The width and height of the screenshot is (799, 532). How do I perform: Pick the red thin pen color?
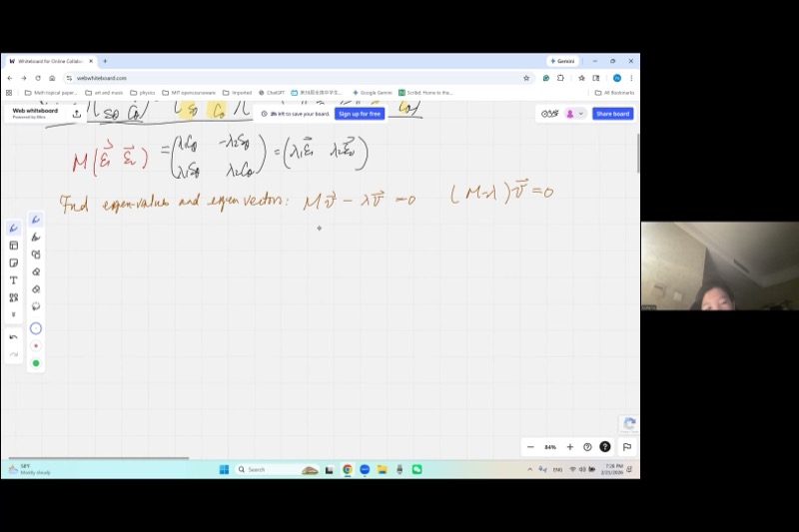[36, 345]
